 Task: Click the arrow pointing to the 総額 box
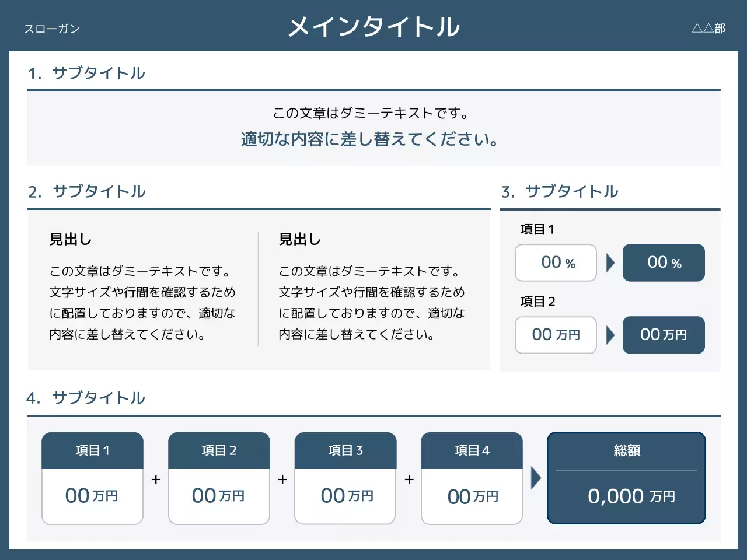(536, 478)
